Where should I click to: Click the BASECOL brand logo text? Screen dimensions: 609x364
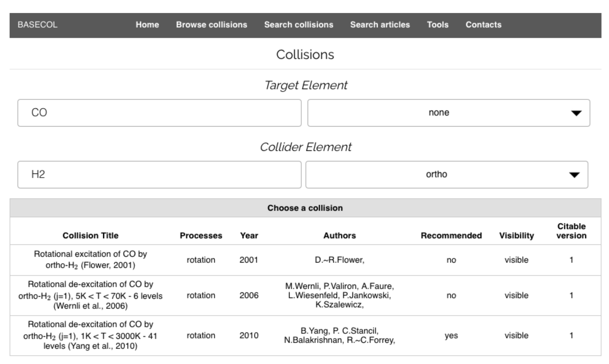(x=37, y=25)
